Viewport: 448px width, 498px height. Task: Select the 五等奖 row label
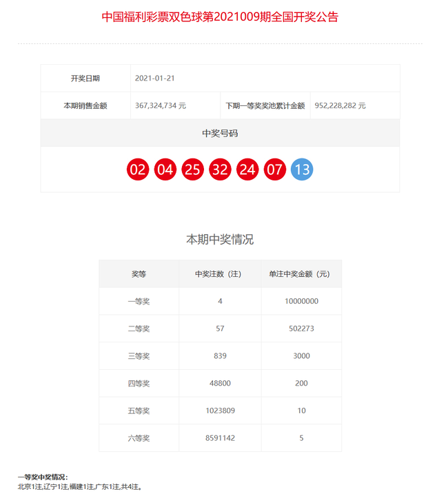pos(139,411)
